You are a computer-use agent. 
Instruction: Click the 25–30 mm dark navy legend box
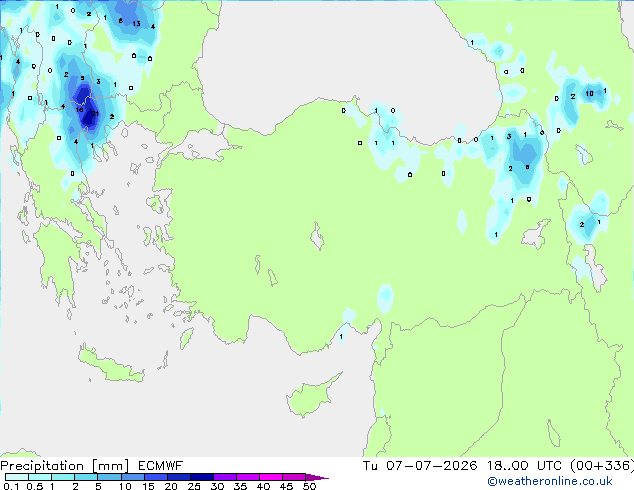pyautogui.click(x=201, y=477)
